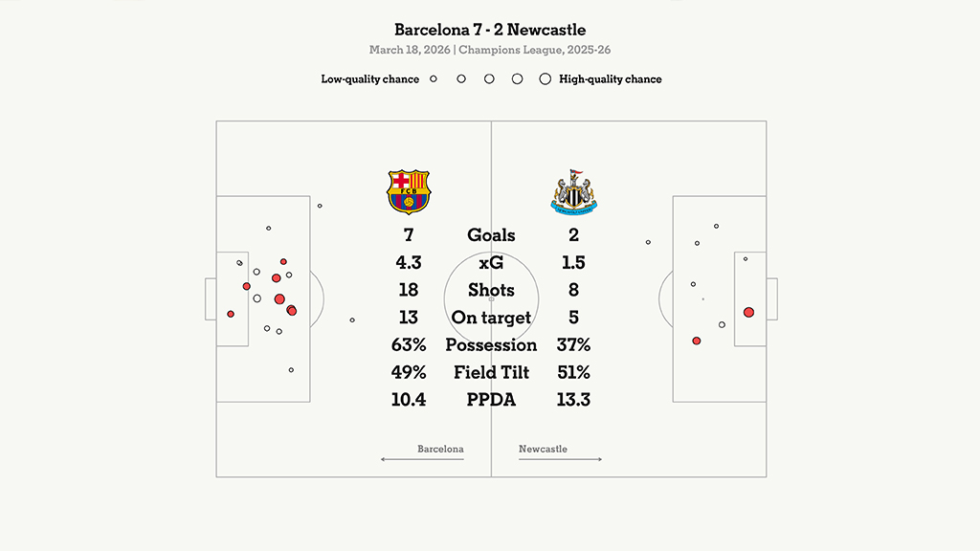This screenshot has height=551, width=980.
Task: Click the FC Barcelona club crest
Action: [409, 191]
